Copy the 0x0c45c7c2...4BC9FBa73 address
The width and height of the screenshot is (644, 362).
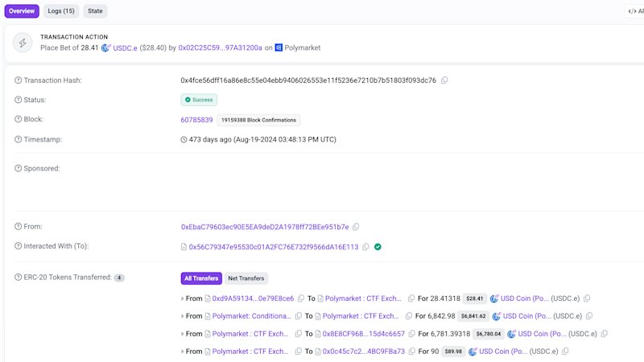412,352
